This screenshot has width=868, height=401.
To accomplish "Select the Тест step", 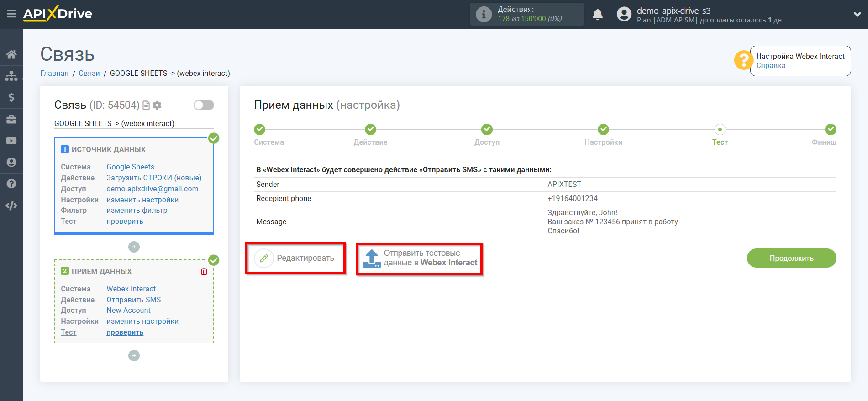I will pos(720,135).
